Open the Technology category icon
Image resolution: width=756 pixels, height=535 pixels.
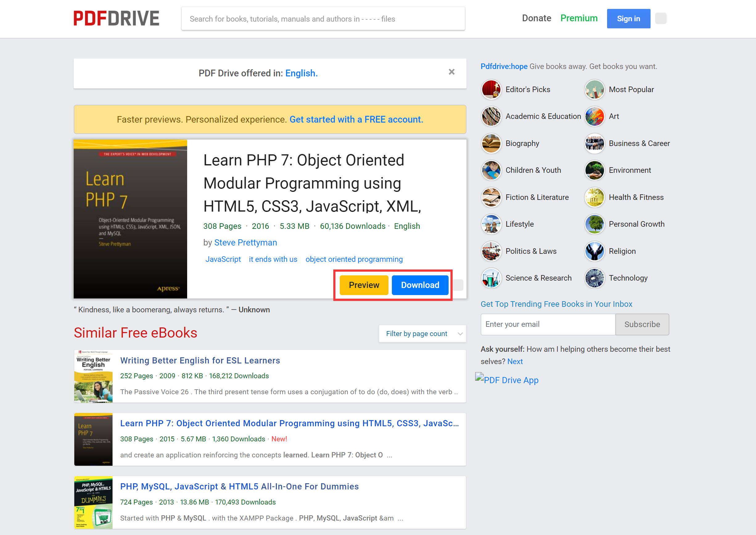[x=594, y=278]
